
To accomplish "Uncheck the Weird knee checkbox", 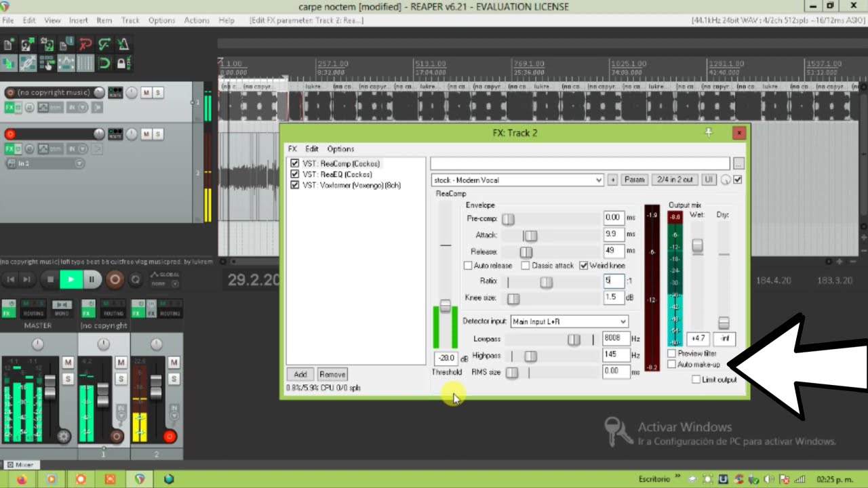I will (584, 266).
